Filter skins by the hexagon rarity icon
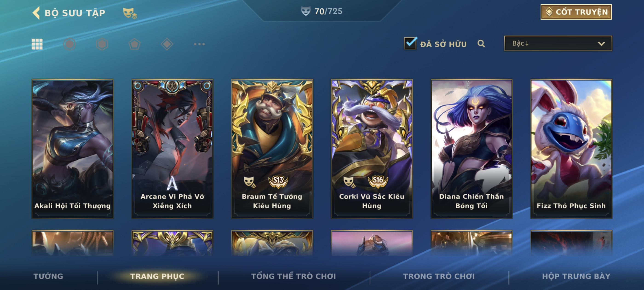 [102, 44]
